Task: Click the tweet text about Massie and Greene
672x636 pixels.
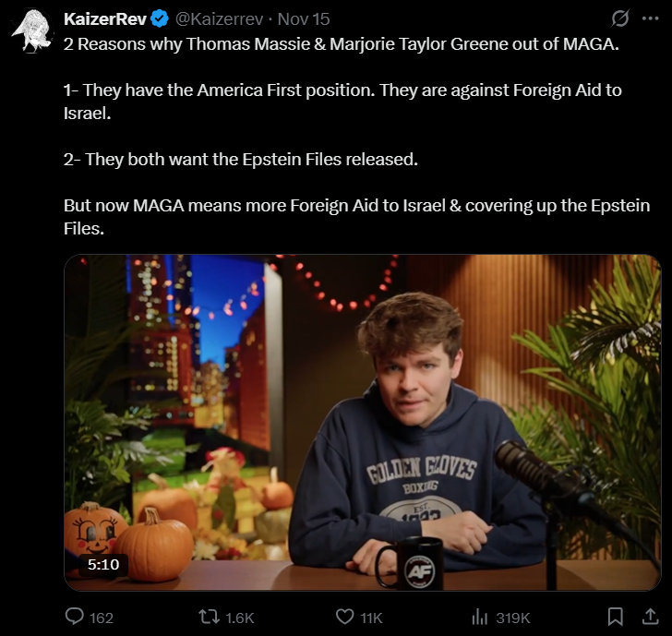Action: (x=357, y=137)
